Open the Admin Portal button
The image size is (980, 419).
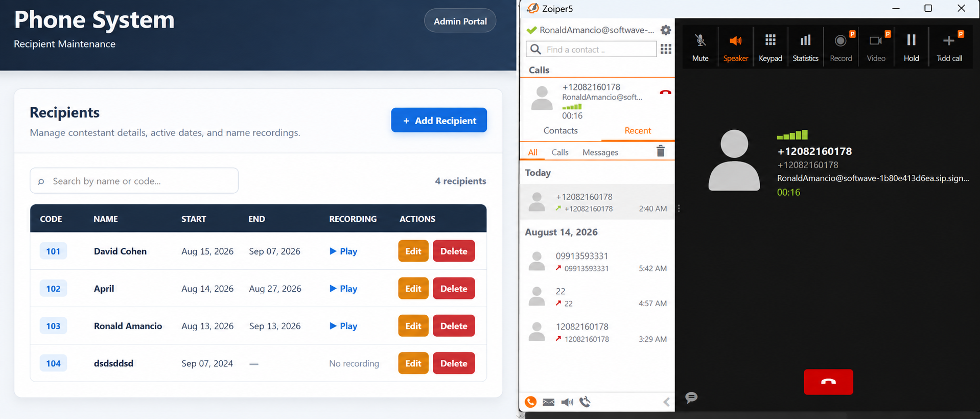(x=460, y=21)
